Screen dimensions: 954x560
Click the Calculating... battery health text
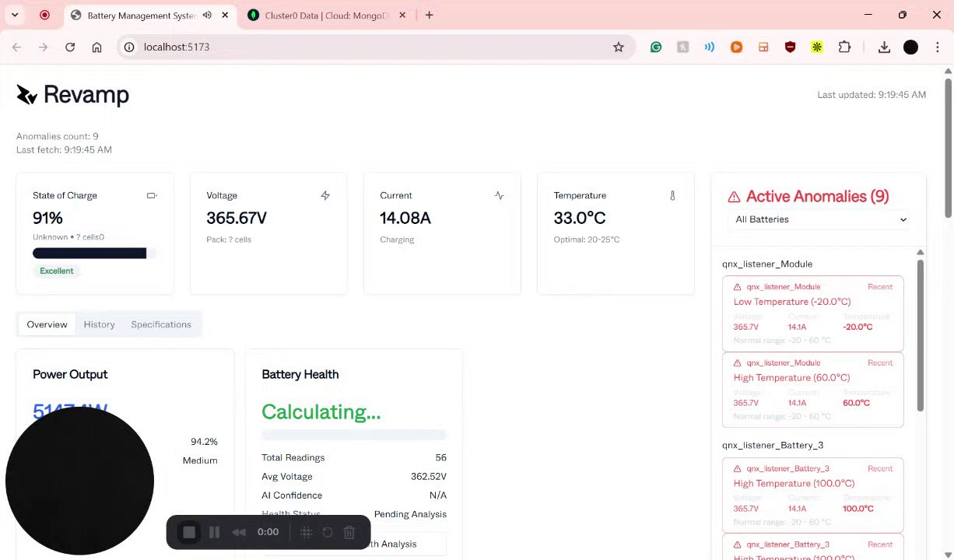(x=321, y=412)
